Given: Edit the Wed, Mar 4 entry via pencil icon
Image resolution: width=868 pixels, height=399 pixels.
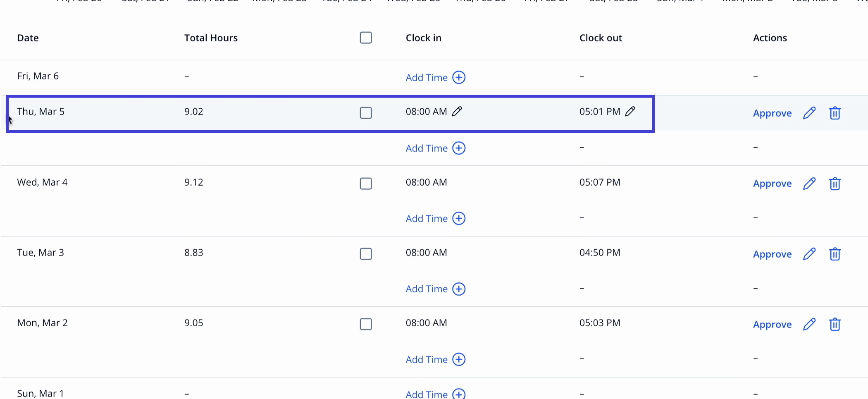Looking at the screenshot, I should 809,184.
